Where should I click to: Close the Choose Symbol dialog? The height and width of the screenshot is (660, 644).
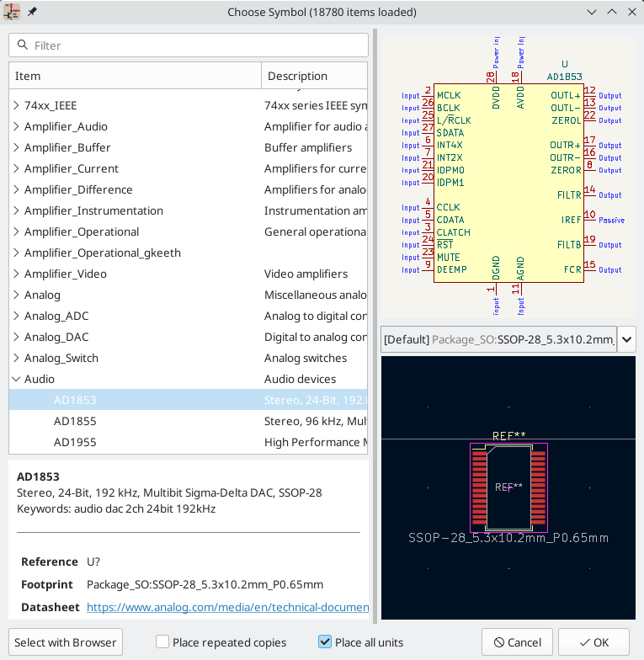631,12
